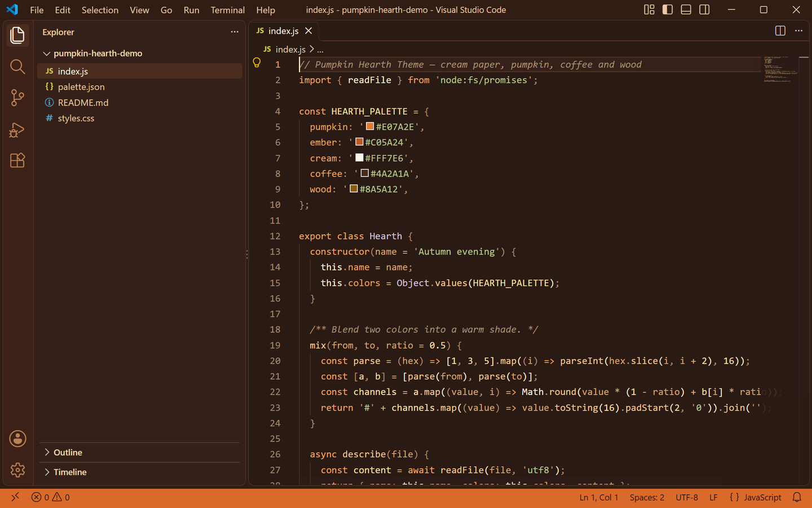Open the Source Control view

pos(17,98)
